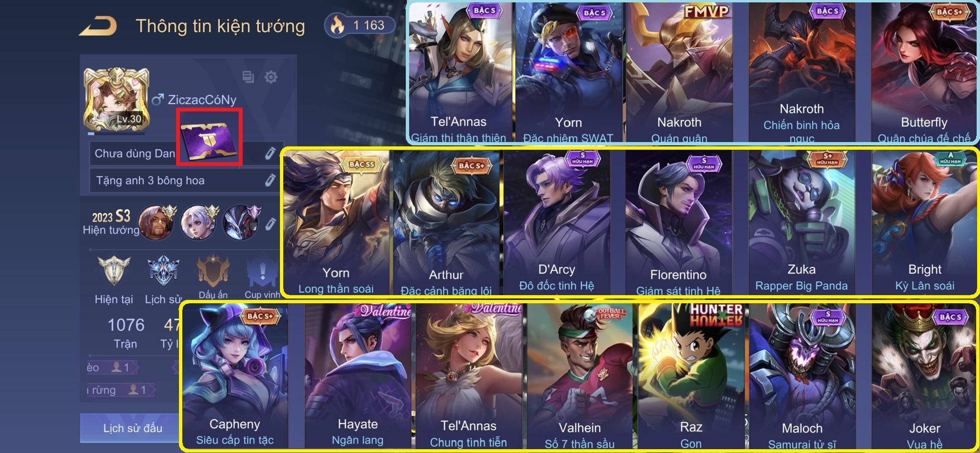This screenshot has width=980, height=453.
Task: Select the Joker 'Vua hề' skin card
Action: (x=924, y=376)
